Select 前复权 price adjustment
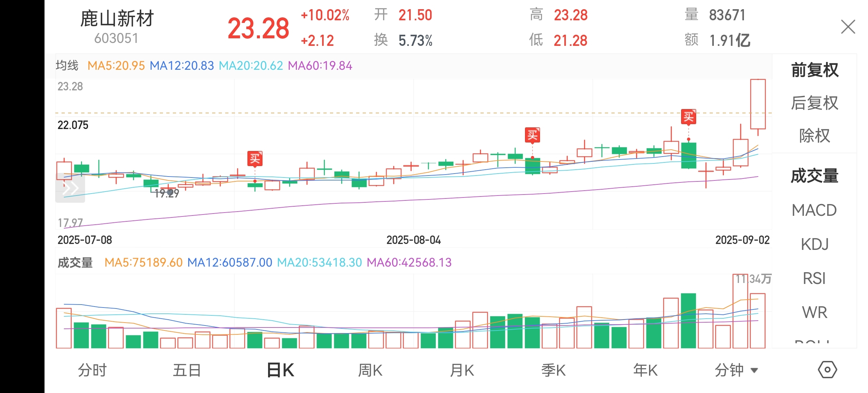This screenshot has height=393, width=868. pos(814,70)
